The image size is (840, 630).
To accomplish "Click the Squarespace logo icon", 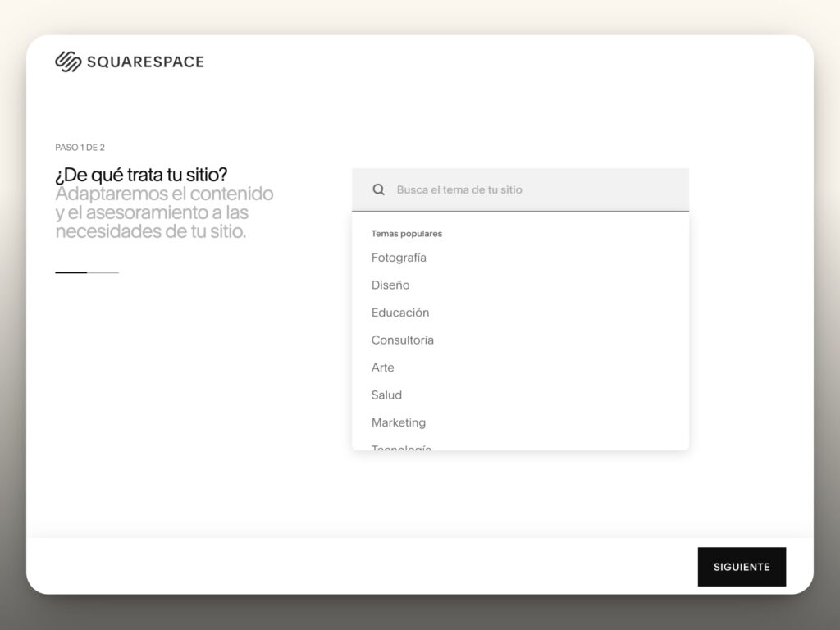I will click(68, 62).
